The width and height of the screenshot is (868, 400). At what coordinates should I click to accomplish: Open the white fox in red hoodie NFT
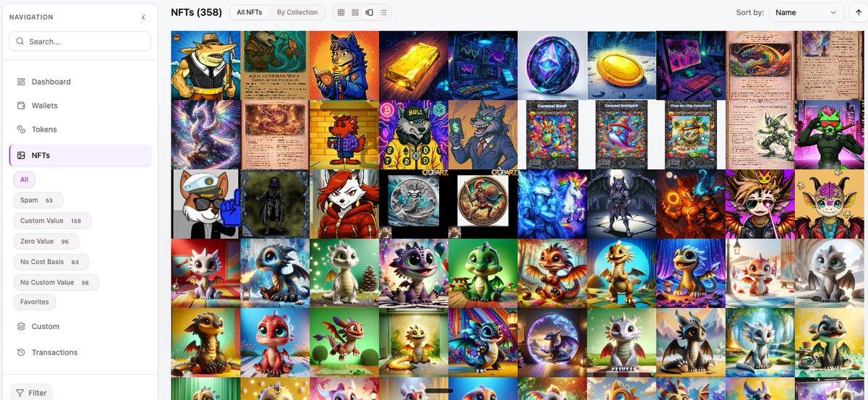tap(344, 204)
